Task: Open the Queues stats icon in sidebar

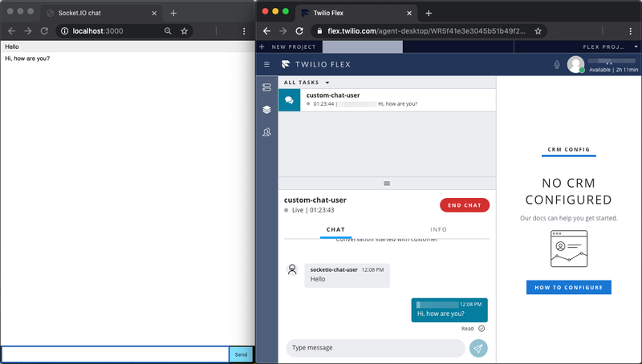Action: (x=267, y=132)
